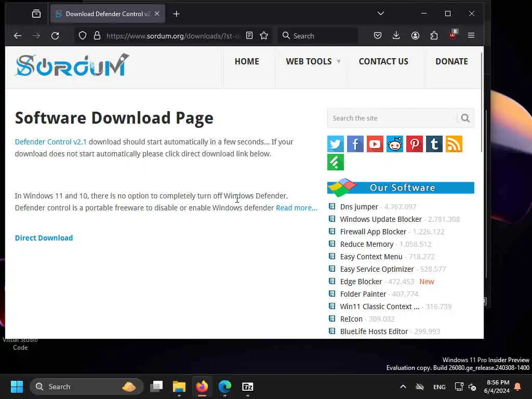The height and width of the screenshot is (399, 532).
Task: Switch to Microsoft Edge on taskbar
Action: tap(225, 387)
